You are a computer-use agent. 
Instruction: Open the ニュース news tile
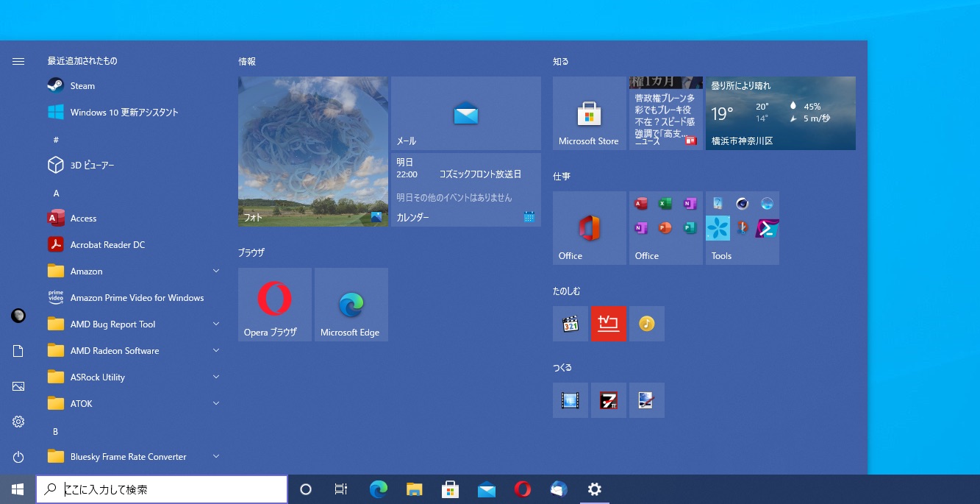tap(666, 113)
